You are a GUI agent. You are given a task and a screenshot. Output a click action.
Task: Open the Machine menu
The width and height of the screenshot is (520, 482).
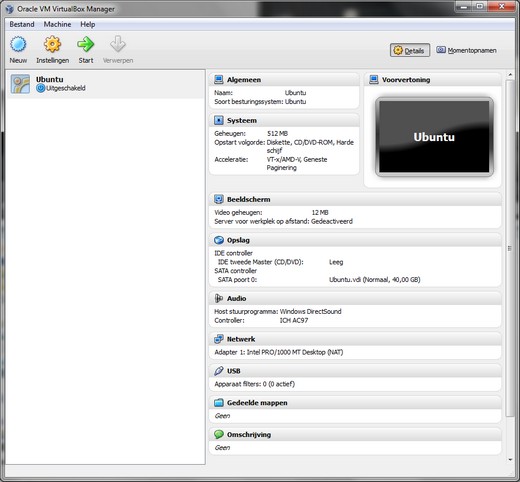click(x=57, y=24)
